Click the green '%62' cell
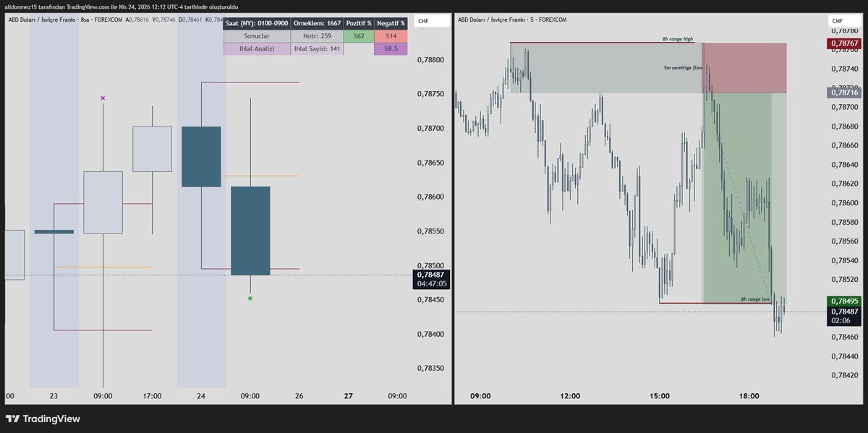The height and width of the screenshot is (433, 868). click(x=359, y=36)
